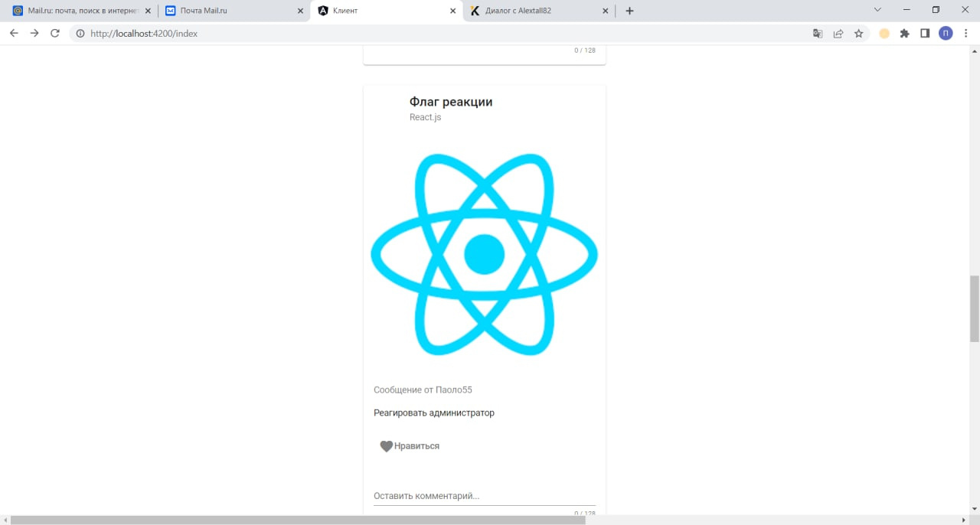Close the Mail.ru search tab

point(148,11)
